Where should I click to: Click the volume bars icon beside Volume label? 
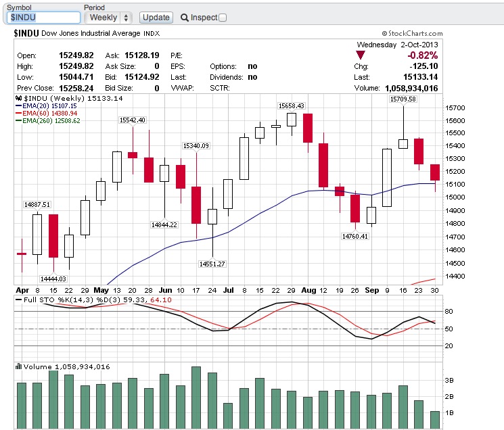point(19,366)
